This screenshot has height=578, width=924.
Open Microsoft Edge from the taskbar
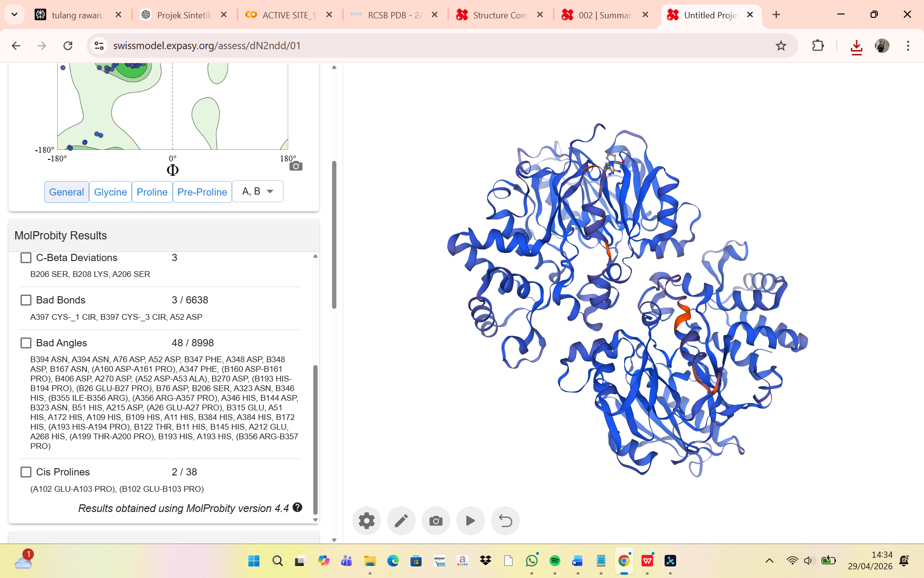393,561
